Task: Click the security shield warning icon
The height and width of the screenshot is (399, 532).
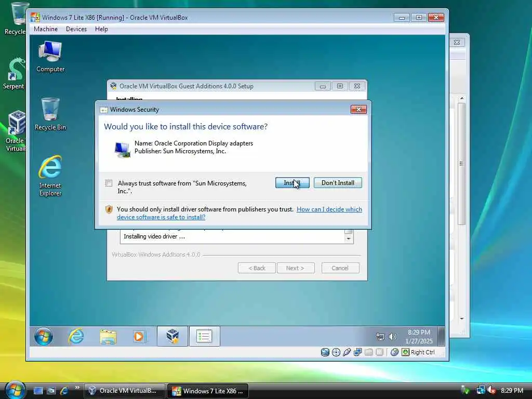Action: (x=109, y=209)
